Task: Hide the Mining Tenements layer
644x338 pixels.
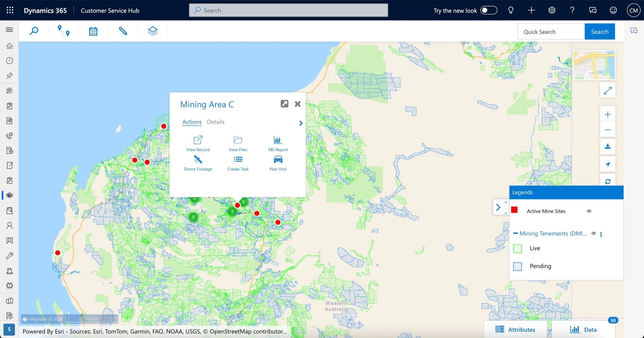Action: [x=594, y=233]
